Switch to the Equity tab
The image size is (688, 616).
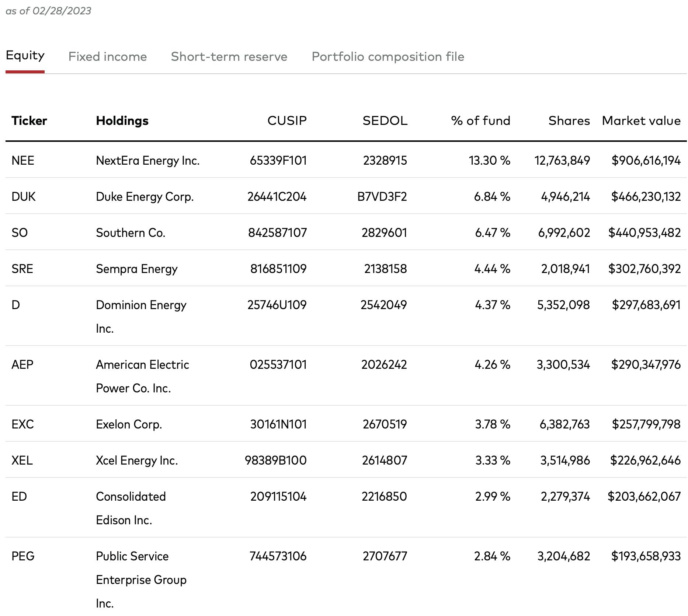[x=25, y=56]
